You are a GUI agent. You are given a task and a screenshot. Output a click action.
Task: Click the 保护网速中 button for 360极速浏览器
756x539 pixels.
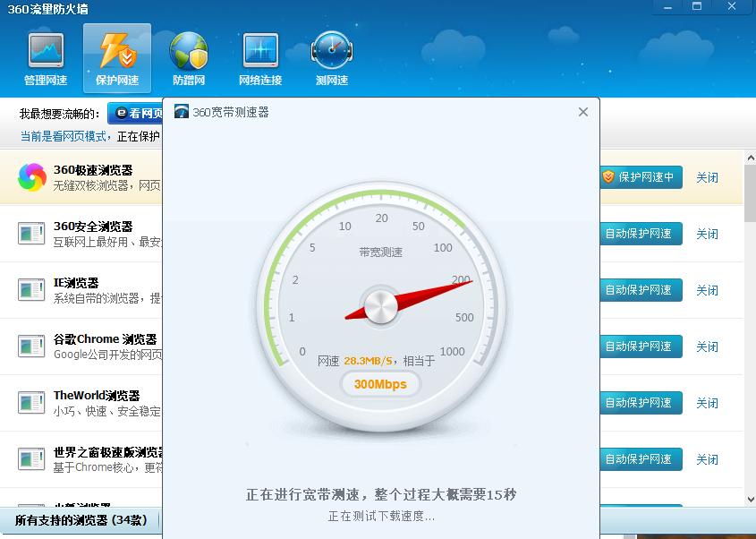click(641, 177)
